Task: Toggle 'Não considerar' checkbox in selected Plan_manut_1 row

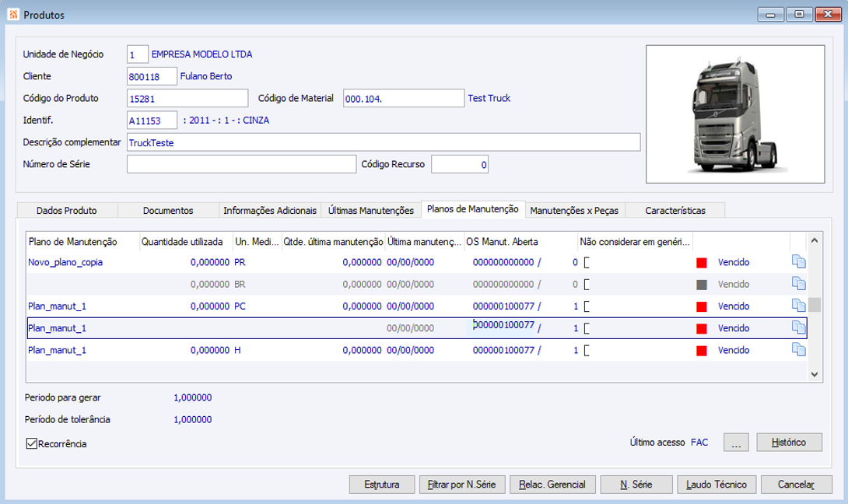Action: pyautogui.click(x=587, y=328)
